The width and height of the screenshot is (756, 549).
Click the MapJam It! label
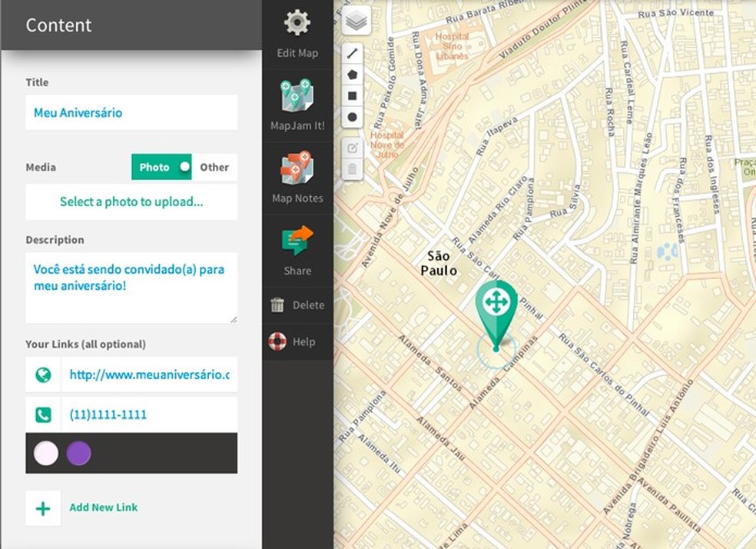pos(297,126)
